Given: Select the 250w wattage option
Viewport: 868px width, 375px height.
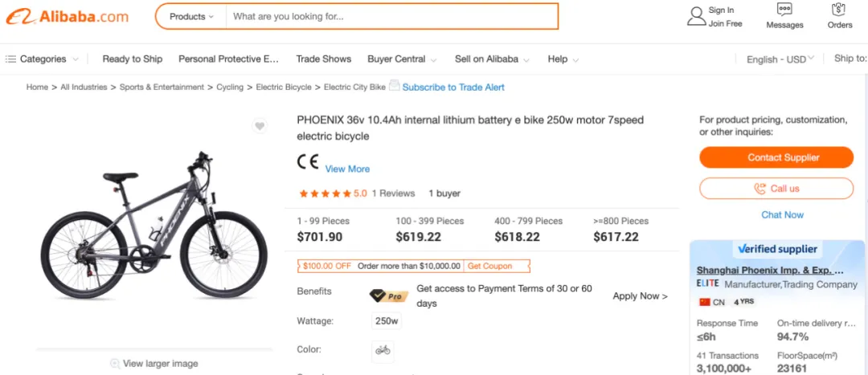Looking at the screenshot, I should pos(387,321).
